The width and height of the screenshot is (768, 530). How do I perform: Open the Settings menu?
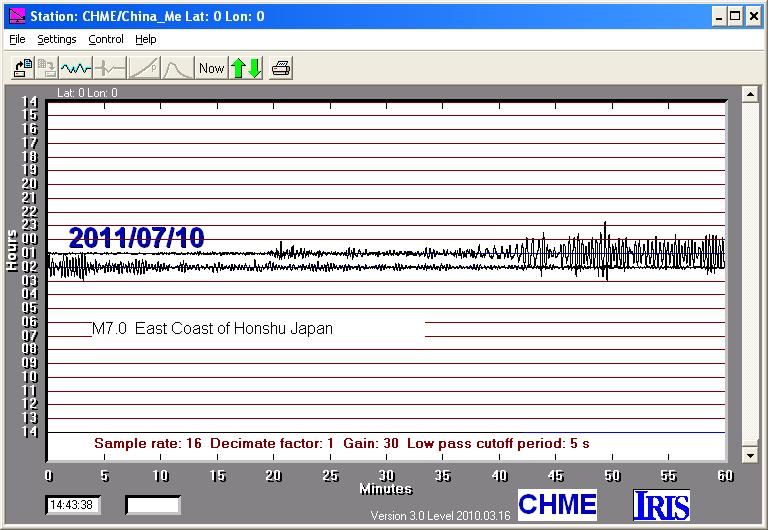(57, 40)
